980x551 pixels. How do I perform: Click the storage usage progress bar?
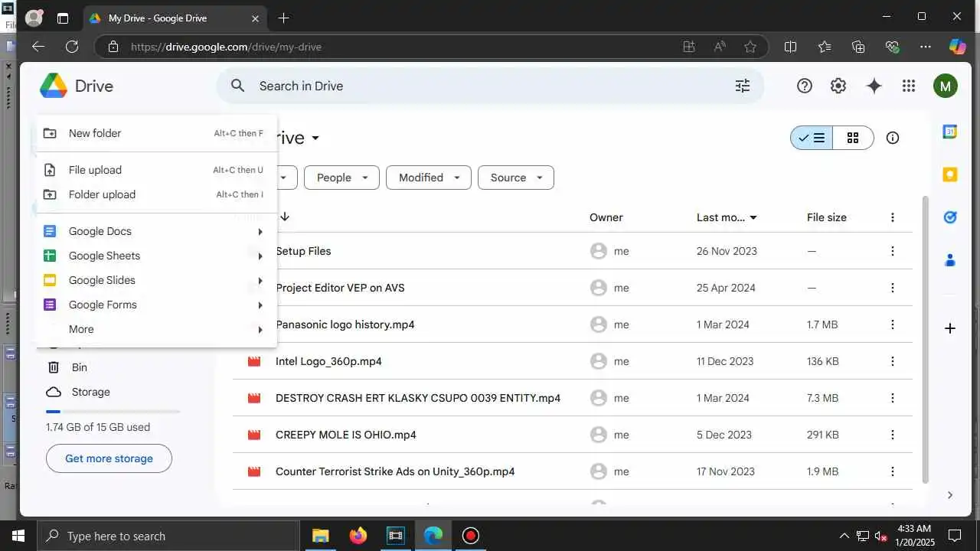(x=113, y=412)
